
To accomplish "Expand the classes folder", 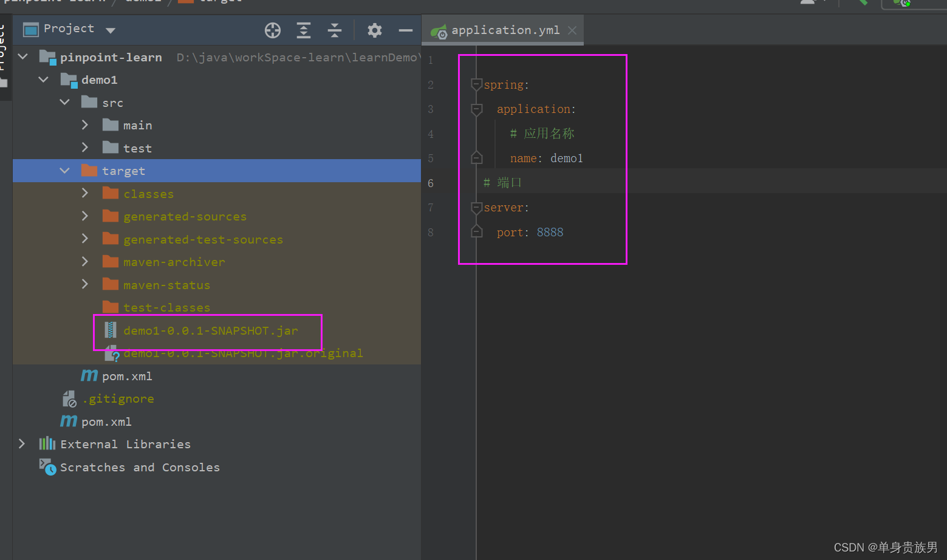I will tap(85, 194).
